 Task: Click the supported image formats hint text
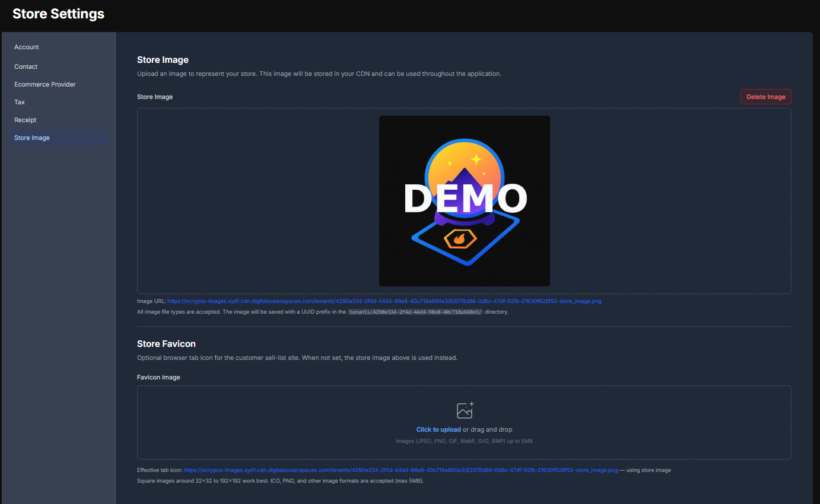[465, 441]
